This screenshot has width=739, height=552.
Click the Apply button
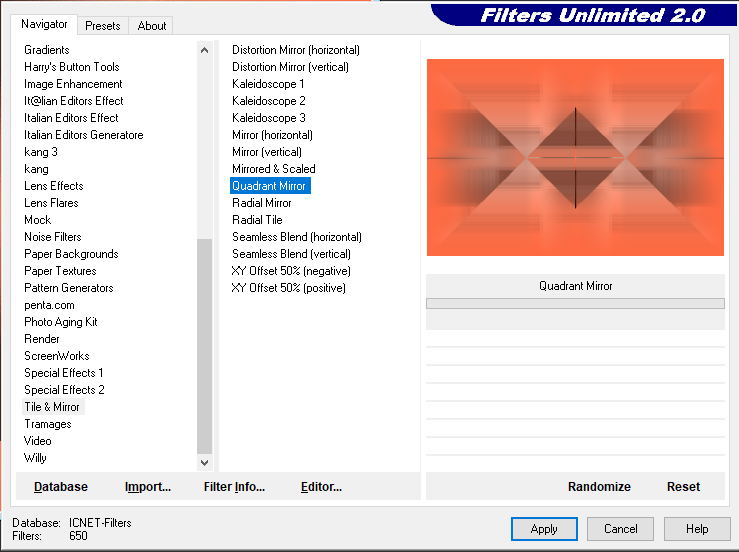click(544, 529)
